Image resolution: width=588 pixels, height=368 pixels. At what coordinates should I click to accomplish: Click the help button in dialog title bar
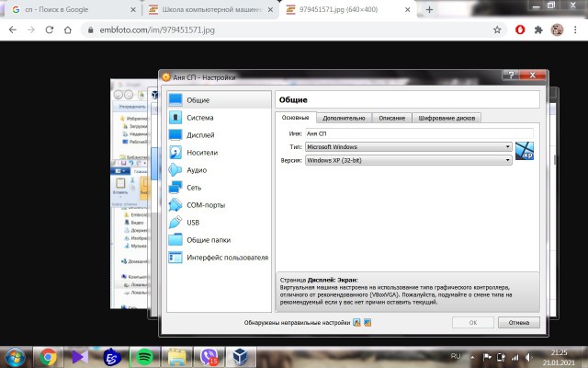(511, 75)
